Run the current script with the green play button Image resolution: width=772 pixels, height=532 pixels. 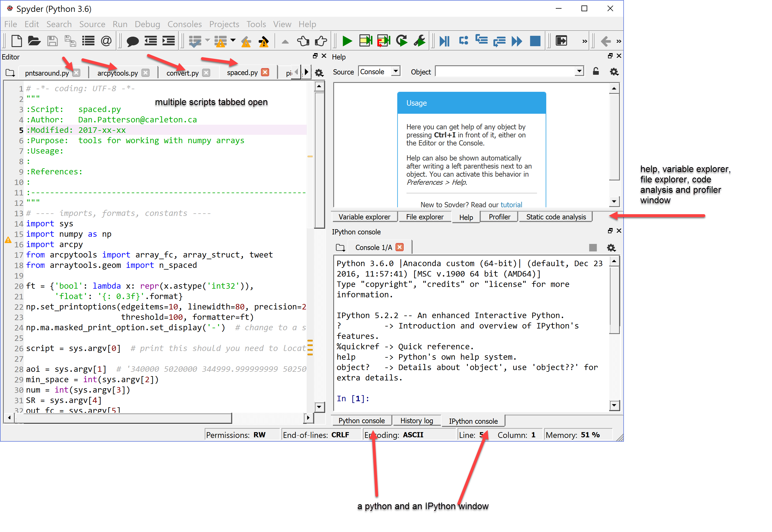click(347, 41)
